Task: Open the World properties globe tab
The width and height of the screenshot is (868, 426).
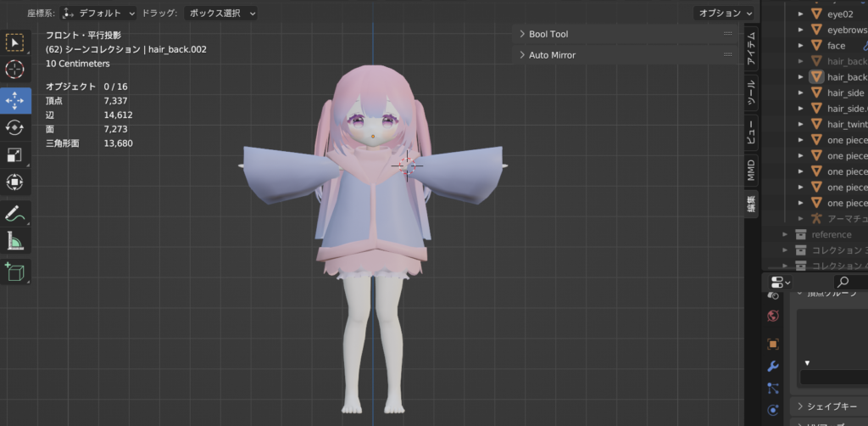Action: click(x=772, y=316)
